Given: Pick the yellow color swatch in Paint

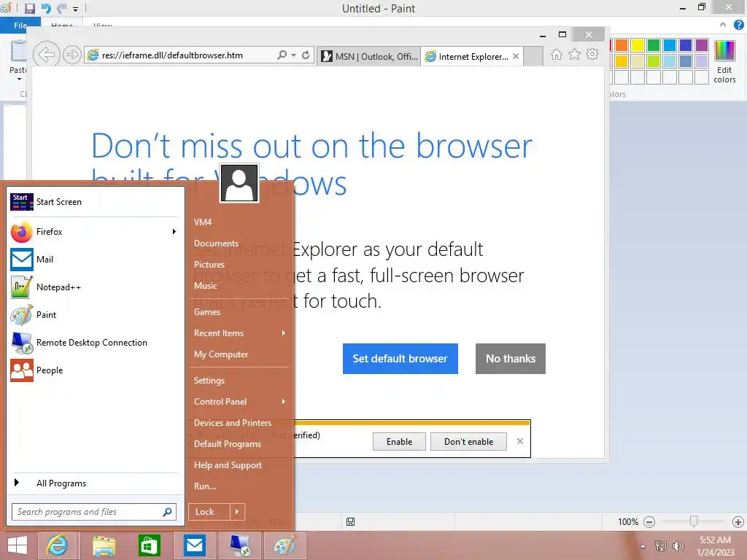Looking at the screenshot, I should tap(638, 44).
